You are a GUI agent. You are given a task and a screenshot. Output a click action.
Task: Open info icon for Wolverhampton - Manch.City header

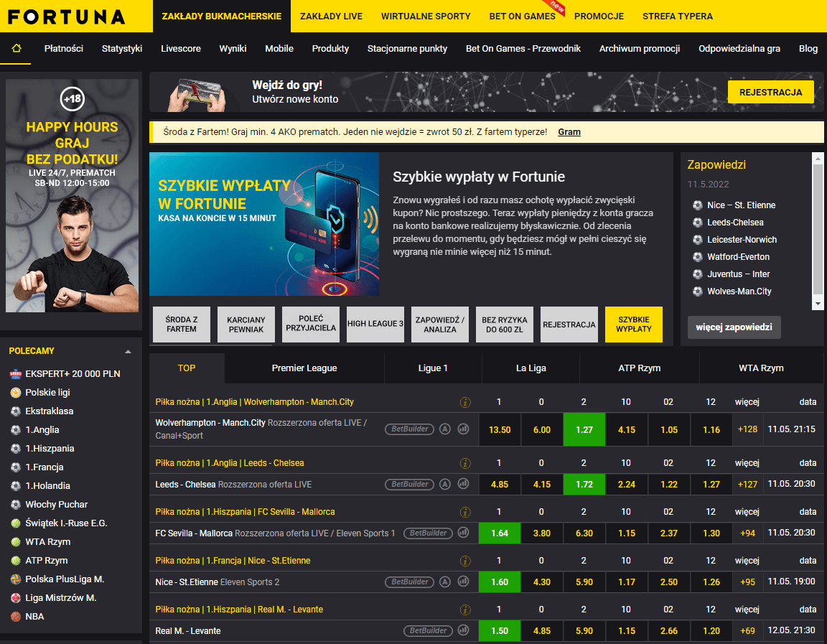pos(465,403)
